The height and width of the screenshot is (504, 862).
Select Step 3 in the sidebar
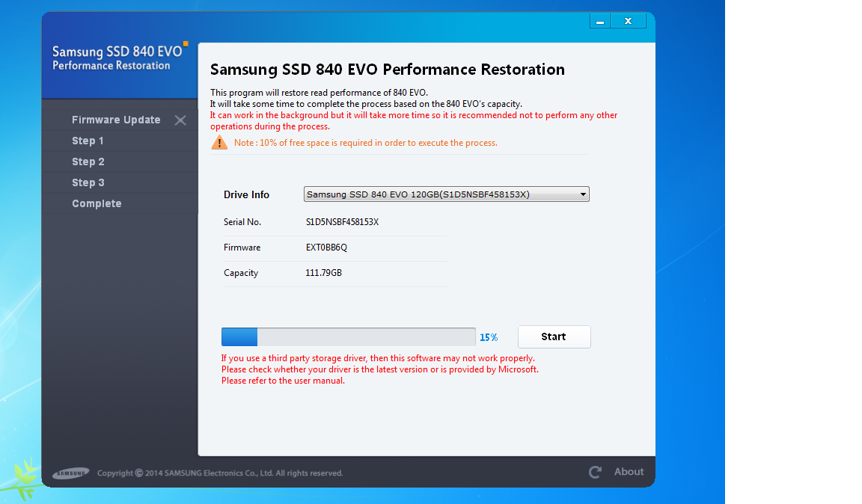coord(88,182)
